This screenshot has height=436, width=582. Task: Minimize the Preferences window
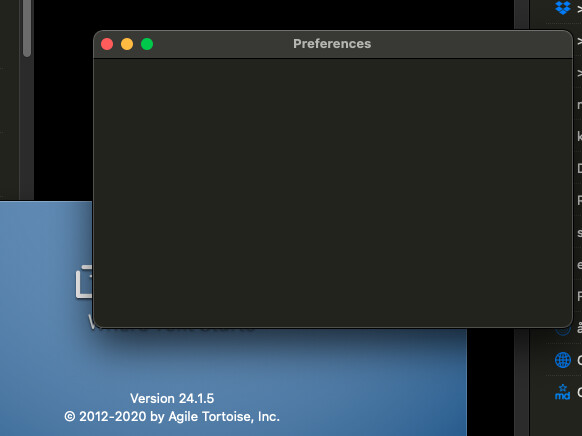tap(127, 44)
